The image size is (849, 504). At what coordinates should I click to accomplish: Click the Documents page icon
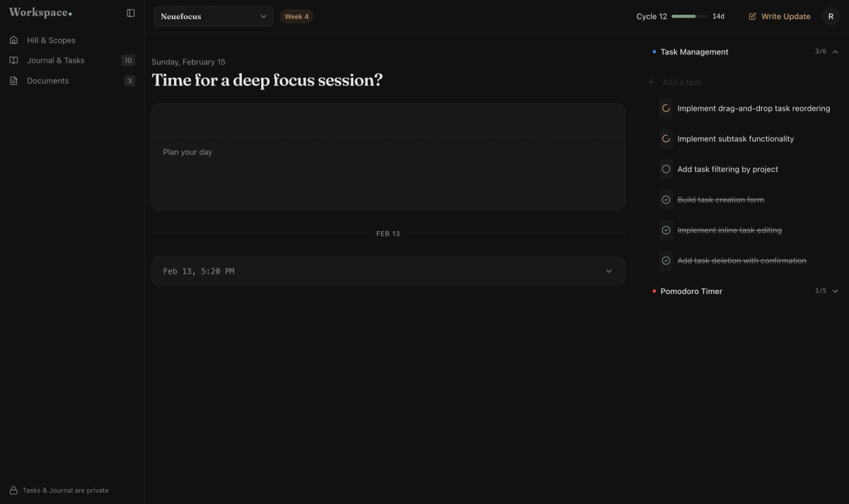14,81
